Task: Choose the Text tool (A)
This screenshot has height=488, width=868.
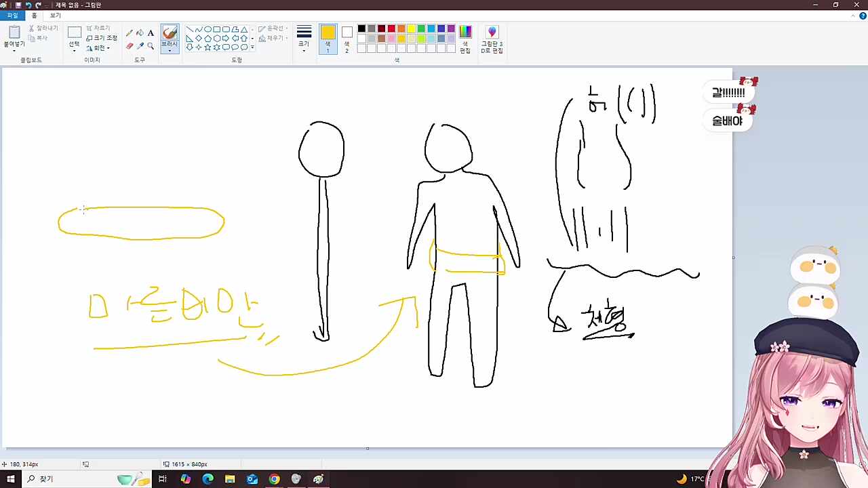Action: (x=151, y=33)
